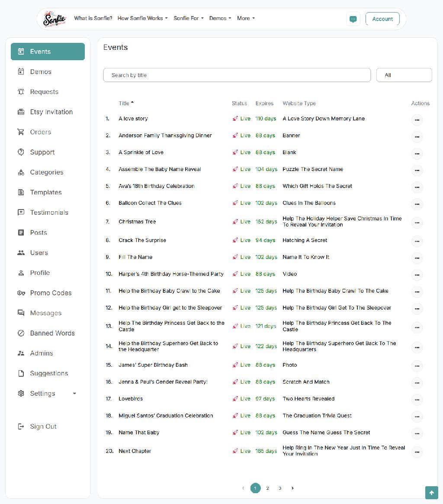Click the Banned Words sidebar icon

pyautogui.click(x=21, y=333)
